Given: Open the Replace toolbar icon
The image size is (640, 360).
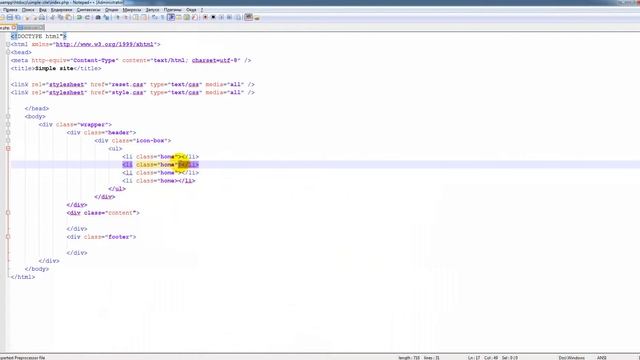Looking at the screenshot, I should [x=106, y=18].
